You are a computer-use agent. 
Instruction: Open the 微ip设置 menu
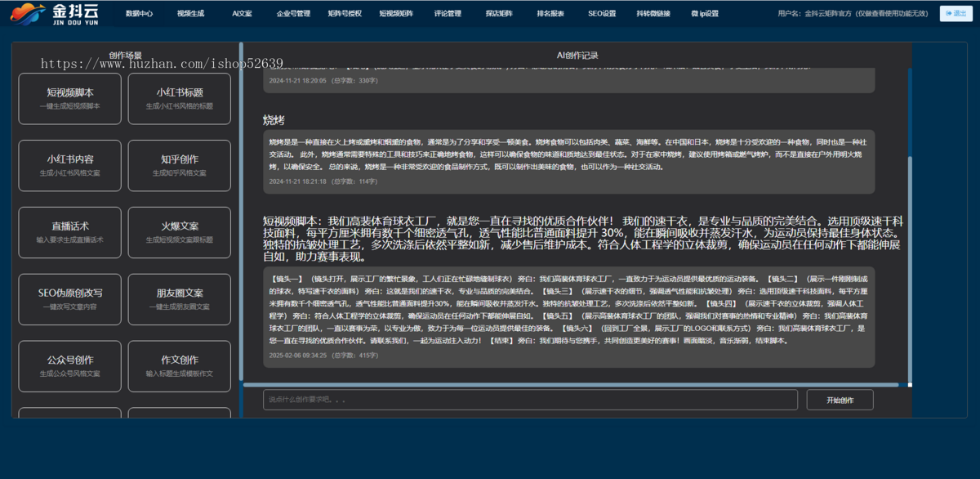[x=705, y=14]
